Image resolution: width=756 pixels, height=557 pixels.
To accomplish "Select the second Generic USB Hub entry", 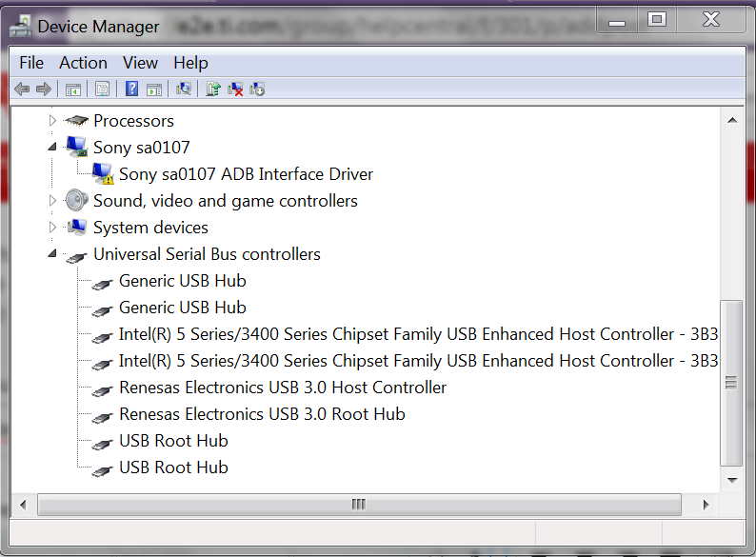I will point(182,308).
